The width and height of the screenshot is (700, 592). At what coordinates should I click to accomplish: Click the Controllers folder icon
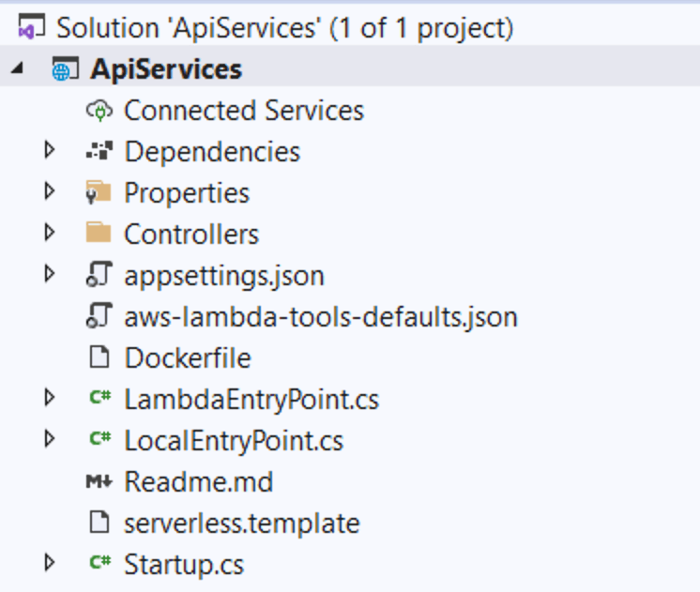[99, 233]
